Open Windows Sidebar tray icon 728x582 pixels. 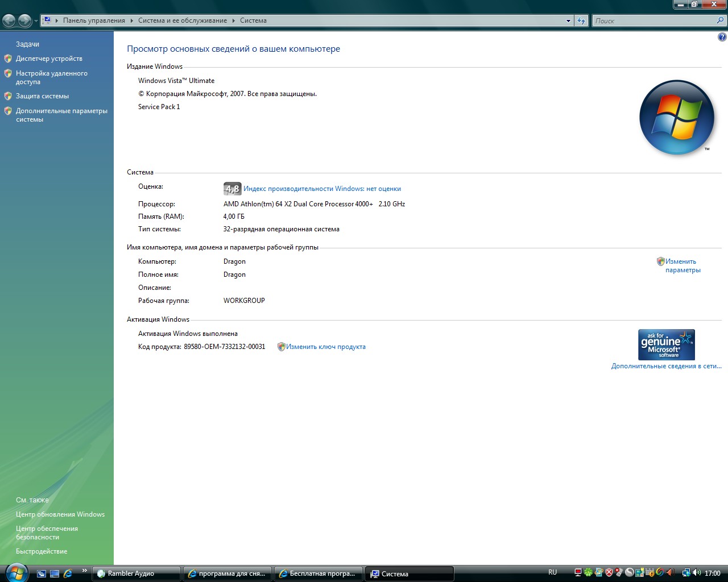pyautogui.click(x=639, y=573)
